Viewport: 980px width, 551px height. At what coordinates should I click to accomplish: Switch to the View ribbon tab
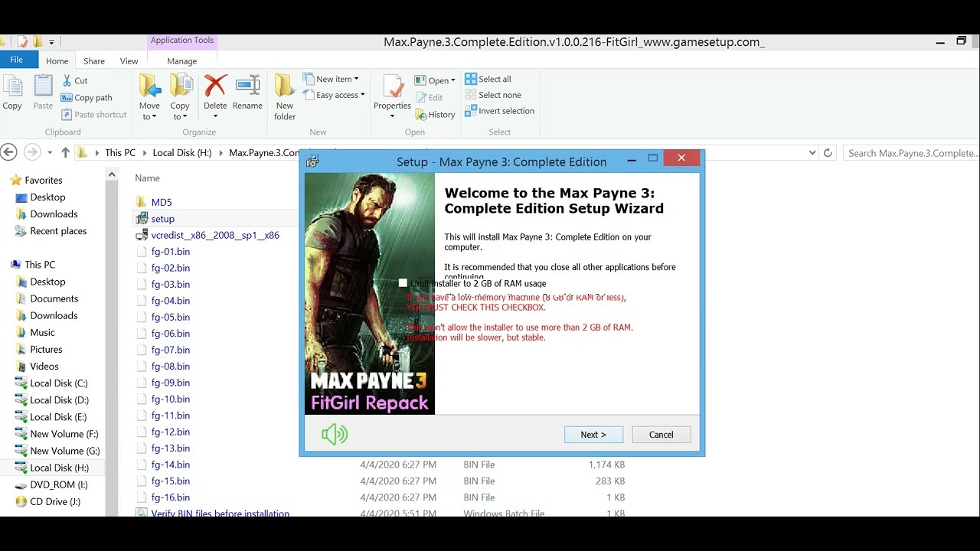pyautogui.click(x=129, y=61)
